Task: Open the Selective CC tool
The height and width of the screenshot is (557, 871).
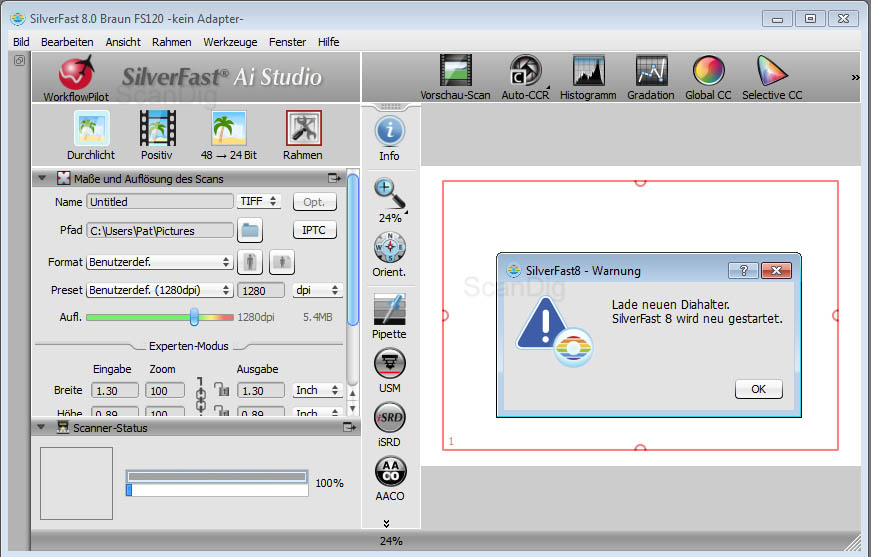Action: [x=772, y=78]
